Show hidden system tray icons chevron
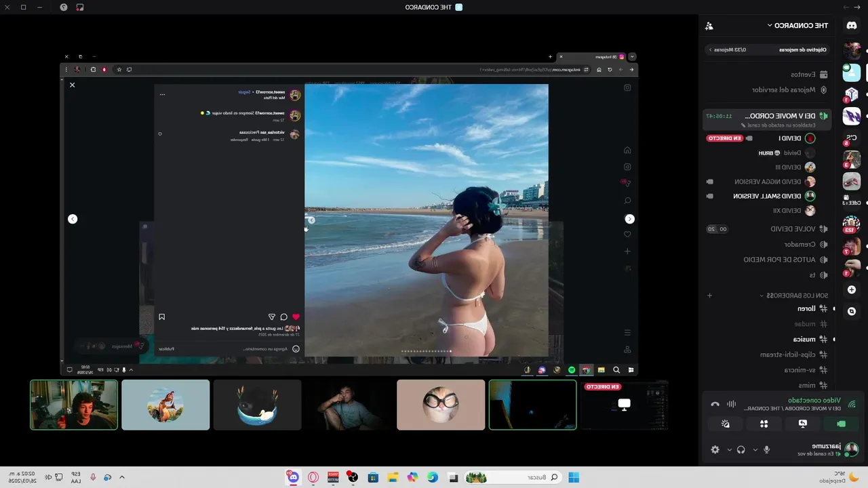This screenshot has height=488, width=868. pyautogui.click(x=122, y=477)
